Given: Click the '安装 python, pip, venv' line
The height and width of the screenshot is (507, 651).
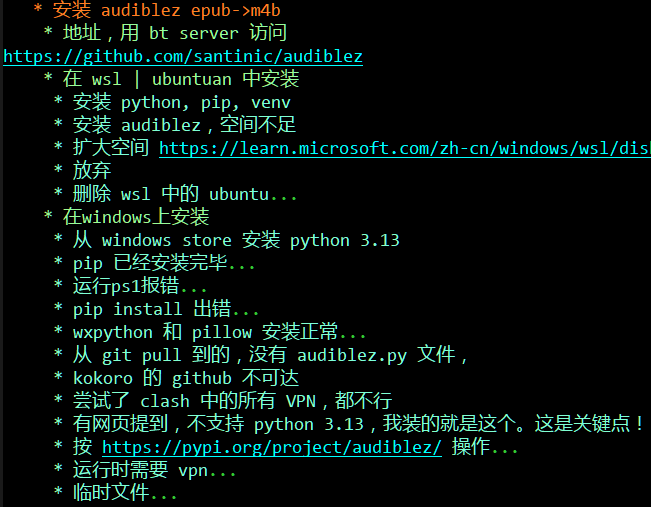Looking at the screenshot, I should coord(182,102).
